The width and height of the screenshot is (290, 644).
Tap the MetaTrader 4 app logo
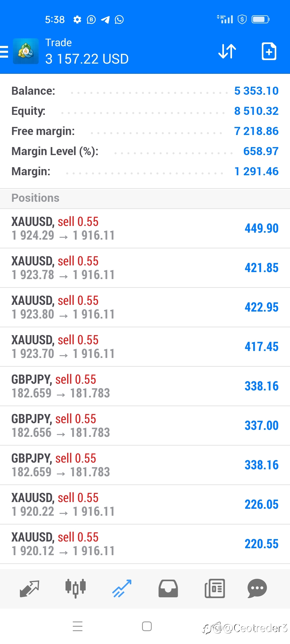(x=26, y=51)
